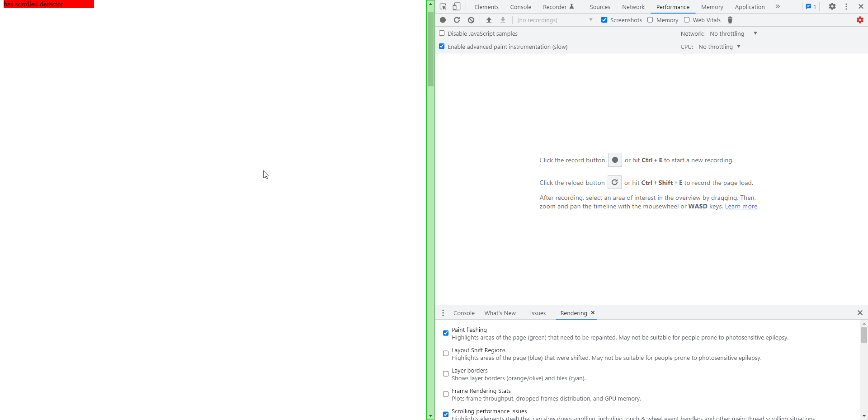The image size is (868, 420).
Task: Close the DevTools panel
Action: pyautogui.click(x=861, y=7)
